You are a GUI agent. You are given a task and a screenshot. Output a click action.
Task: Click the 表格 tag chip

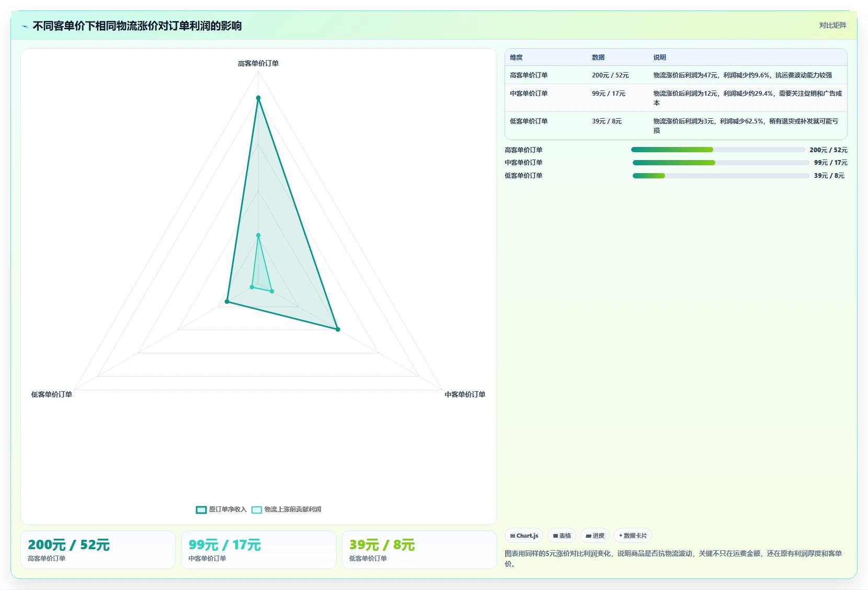pos(562,536)
